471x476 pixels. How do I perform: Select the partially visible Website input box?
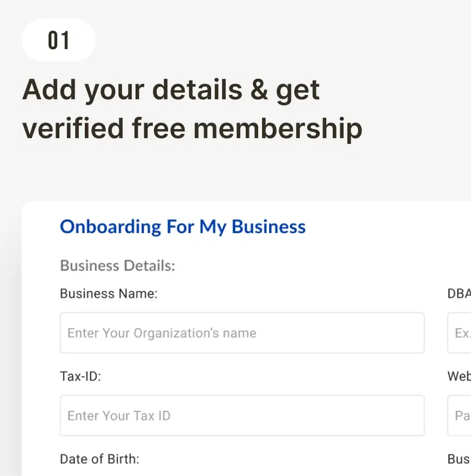coord(460,416)
